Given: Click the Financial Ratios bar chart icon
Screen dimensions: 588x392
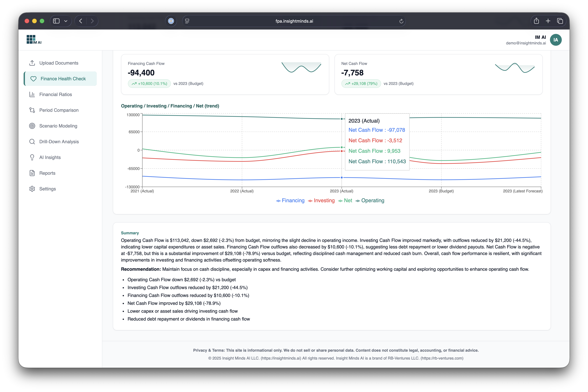Looking at the screenshot, I should [x=32, y=95].
